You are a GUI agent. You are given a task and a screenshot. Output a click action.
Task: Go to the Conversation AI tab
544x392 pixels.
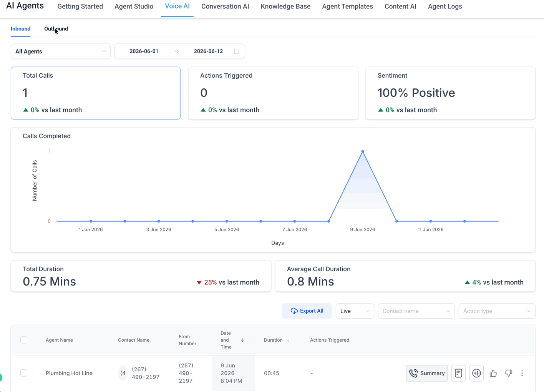(225, 7)
